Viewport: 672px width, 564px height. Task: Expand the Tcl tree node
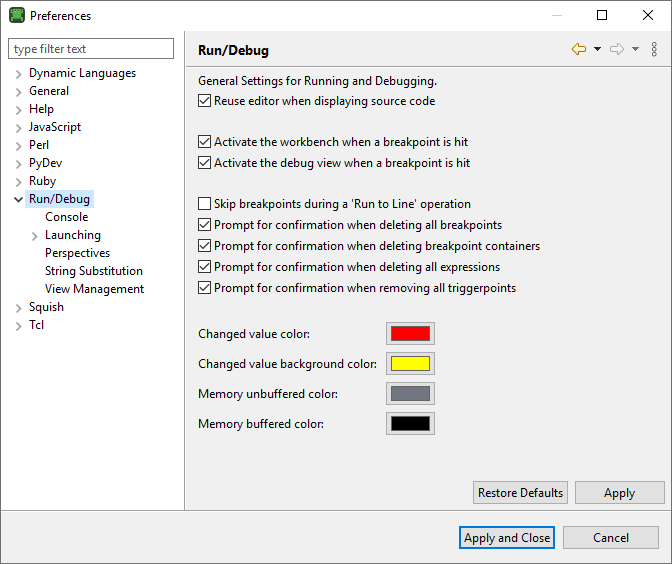(x=18, y=326)
